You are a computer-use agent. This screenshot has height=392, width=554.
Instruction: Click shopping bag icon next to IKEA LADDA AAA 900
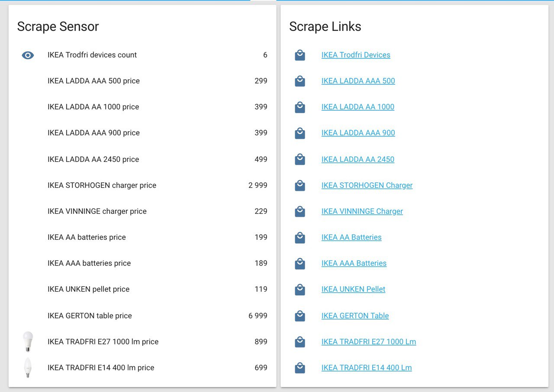point(300,133)
